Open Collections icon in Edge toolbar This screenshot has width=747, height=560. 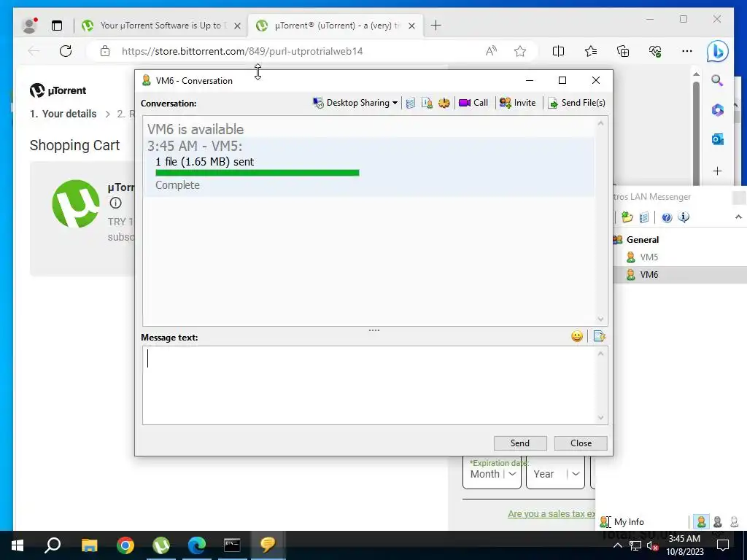(623, 51)
